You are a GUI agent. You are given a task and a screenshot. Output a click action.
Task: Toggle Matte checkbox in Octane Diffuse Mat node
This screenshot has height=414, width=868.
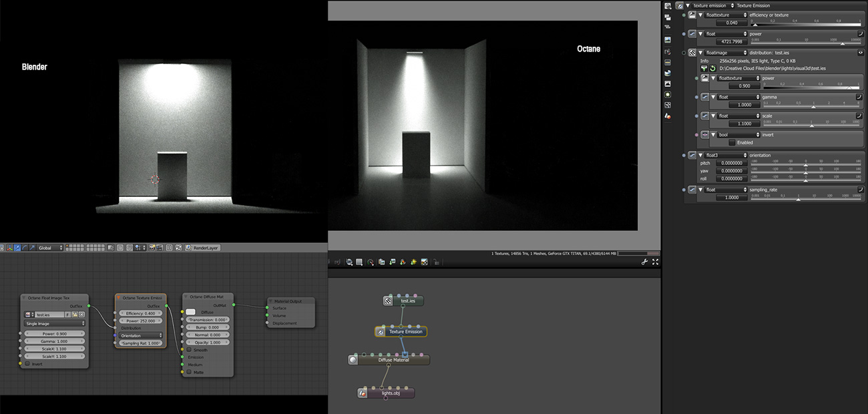189,372
